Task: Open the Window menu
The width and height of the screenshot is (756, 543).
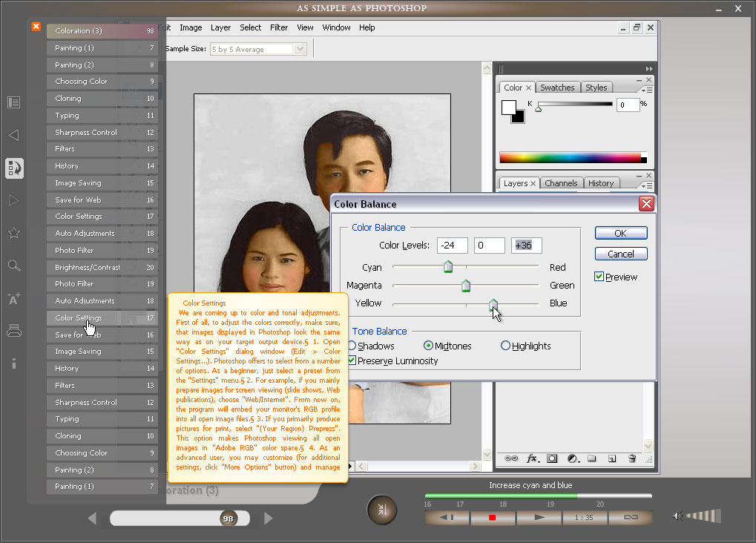Action: 337,27
